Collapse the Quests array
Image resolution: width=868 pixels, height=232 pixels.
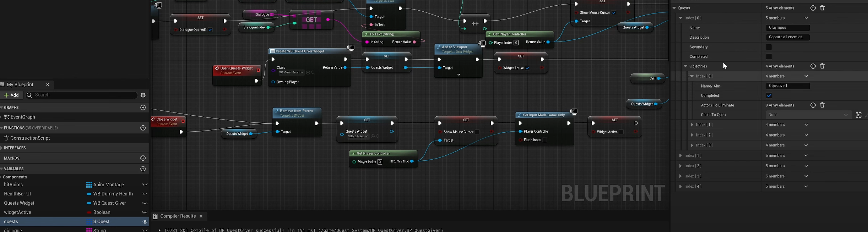pos(674,8)
